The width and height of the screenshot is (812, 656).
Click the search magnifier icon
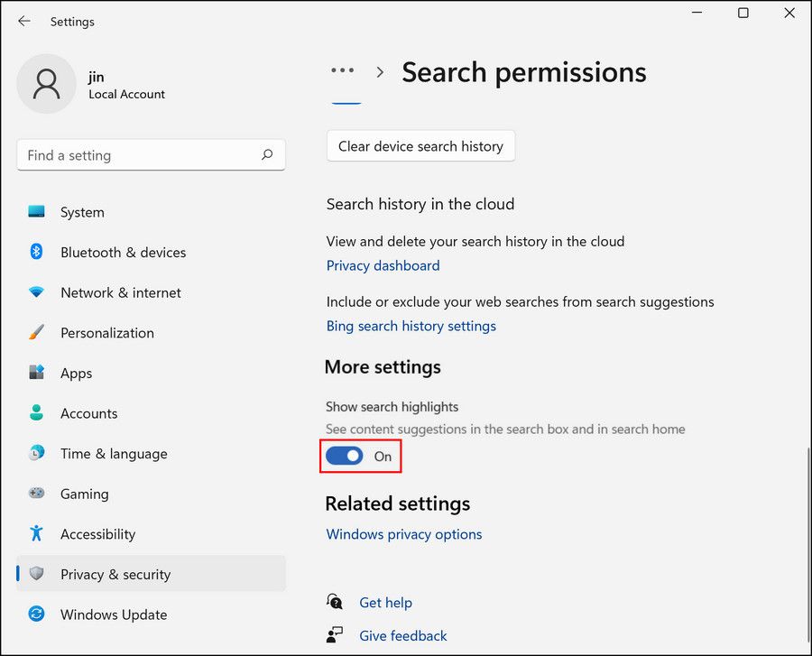(267, 155)
